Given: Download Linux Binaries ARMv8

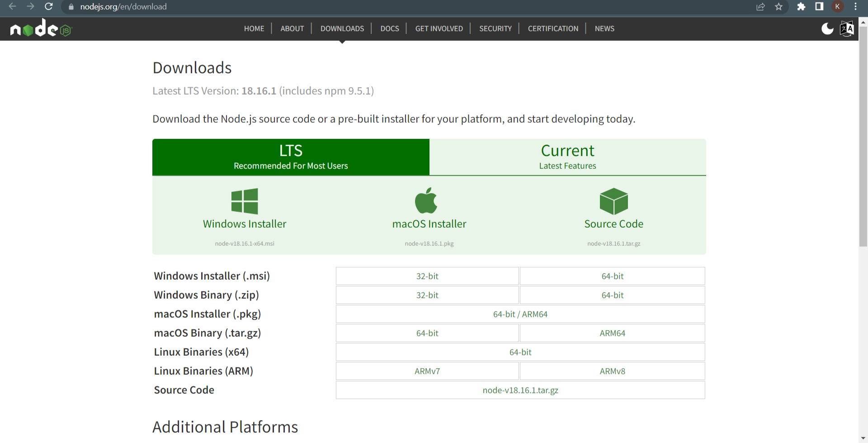Looking at the screenshot, I should pos(613,371).
